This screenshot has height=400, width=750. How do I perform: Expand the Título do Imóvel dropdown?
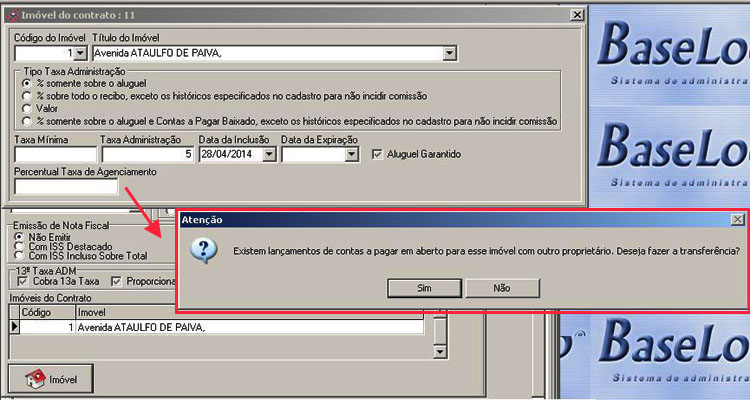[449, 53]
